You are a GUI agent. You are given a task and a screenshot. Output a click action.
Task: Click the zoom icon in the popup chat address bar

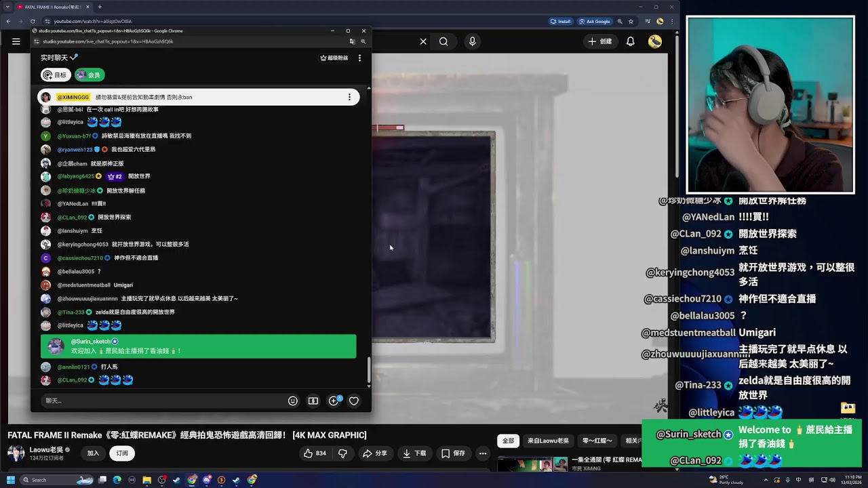(363, 41)
